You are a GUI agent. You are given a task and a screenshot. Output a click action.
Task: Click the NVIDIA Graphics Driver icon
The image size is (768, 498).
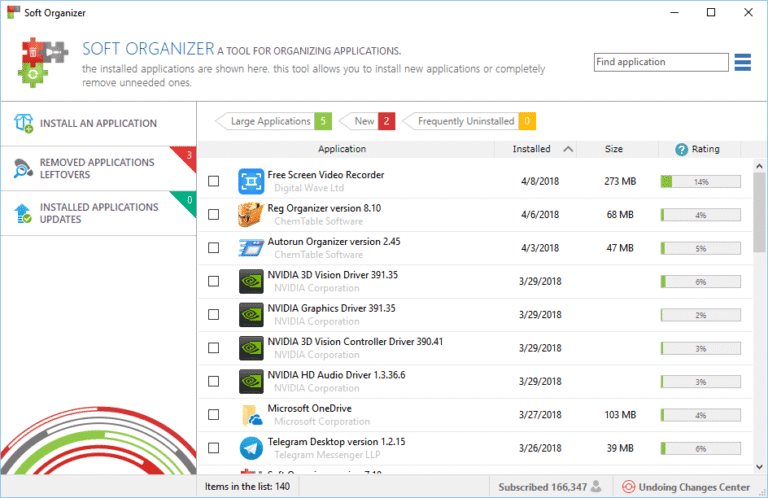click(x=251, y=314)
